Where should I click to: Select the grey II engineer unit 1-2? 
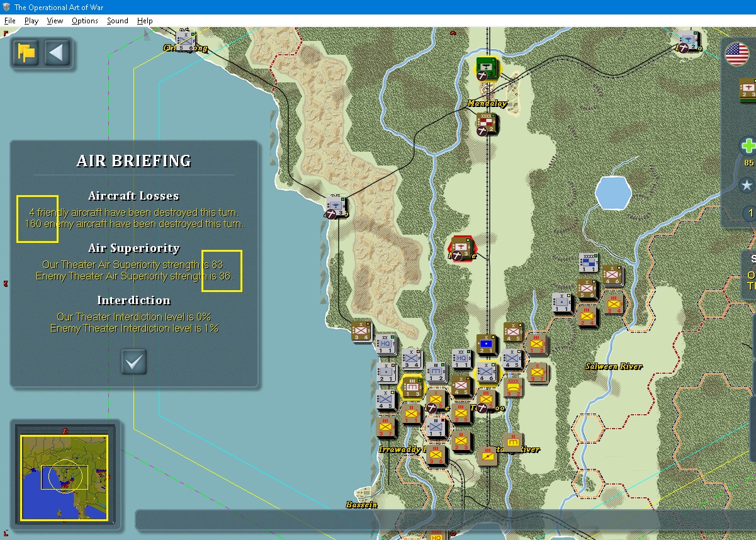pos(436,373)
